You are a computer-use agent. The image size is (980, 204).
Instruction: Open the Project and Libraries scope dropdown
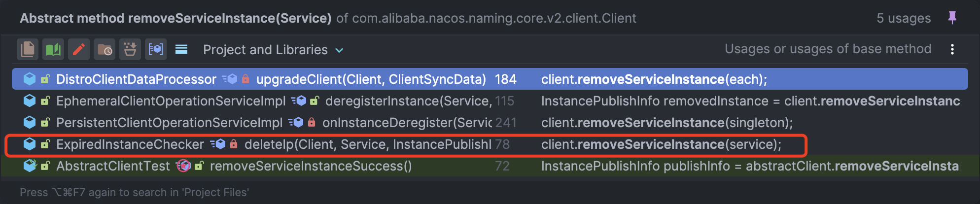[x=273, y=50]
